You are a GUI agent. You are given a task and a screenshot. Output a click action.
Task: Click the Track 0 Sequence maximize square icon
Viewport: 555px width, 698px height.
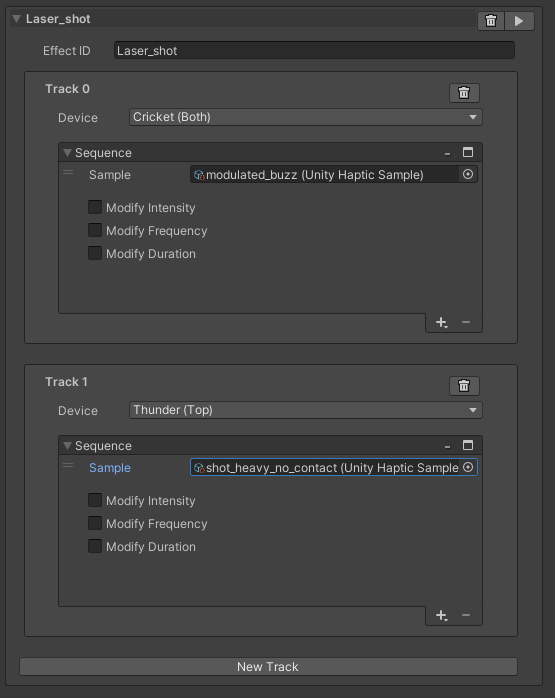[x=468, y=152]
